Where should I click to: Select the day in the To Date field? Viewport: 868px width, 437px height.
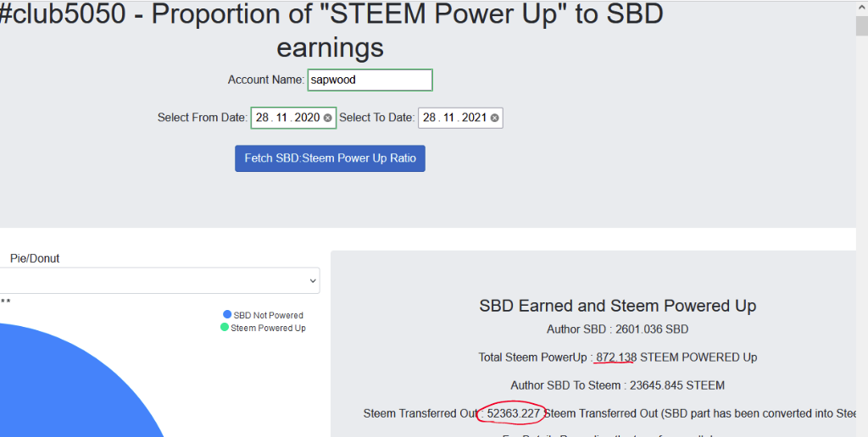point(429,118)
